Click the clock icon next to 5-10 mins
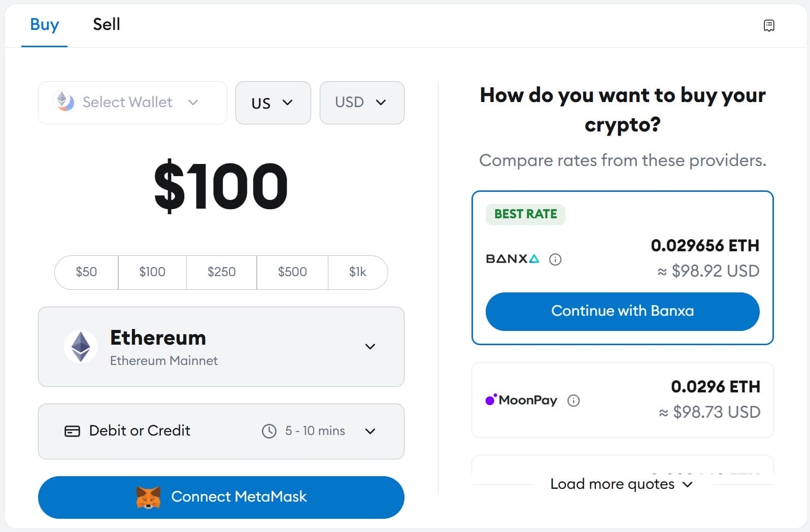Image resolution: width=810 pixels, height=532 pixels. coord(269,431)
